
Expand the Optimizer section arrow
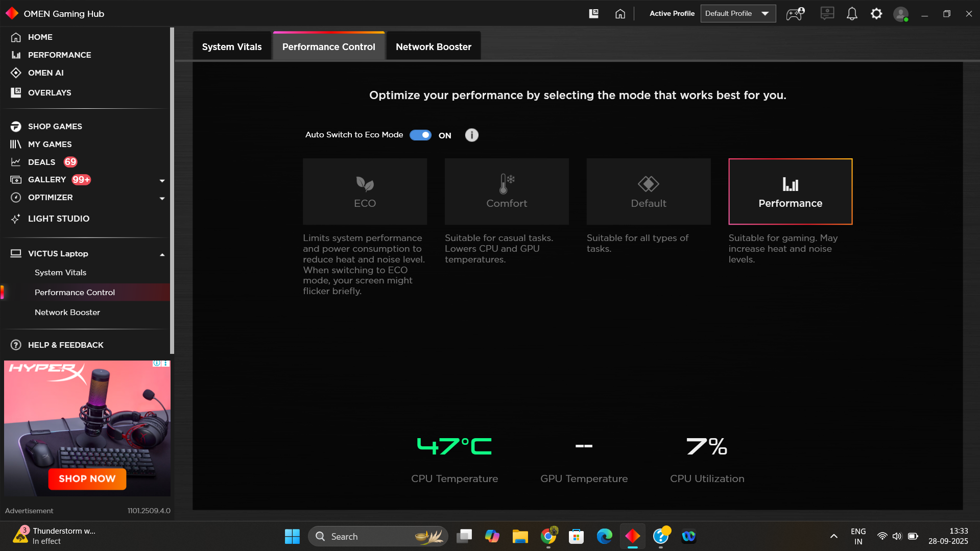point(162,198)
